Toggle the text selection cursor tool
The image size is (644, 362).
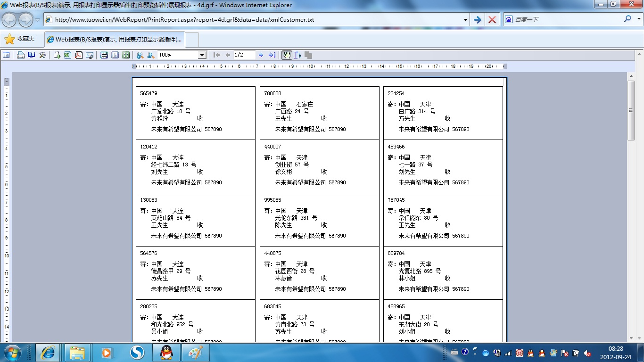[x=297, y=55]
